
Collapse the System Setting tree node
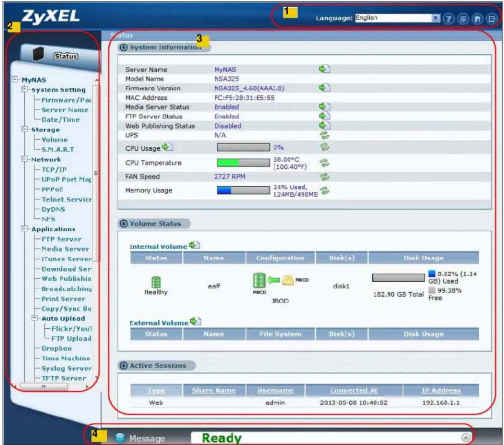coord(25,89)
